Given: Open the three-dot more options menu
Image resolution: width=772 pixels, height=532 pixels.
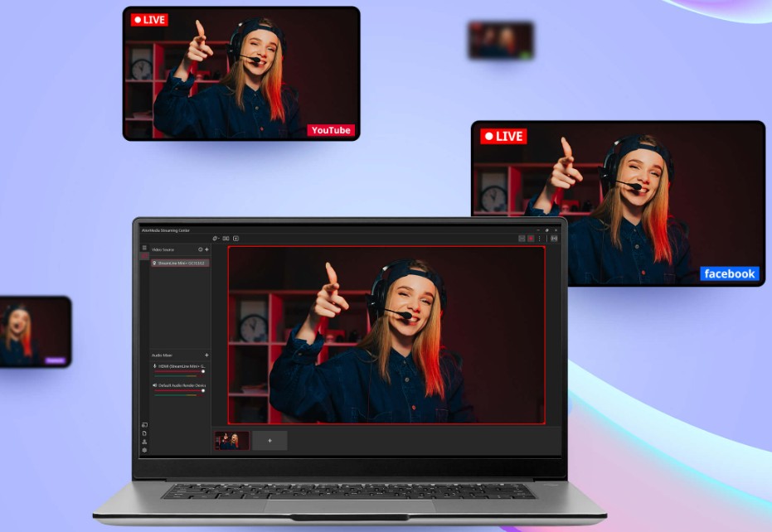Looking at the screenshot, I should click(540, 239).
